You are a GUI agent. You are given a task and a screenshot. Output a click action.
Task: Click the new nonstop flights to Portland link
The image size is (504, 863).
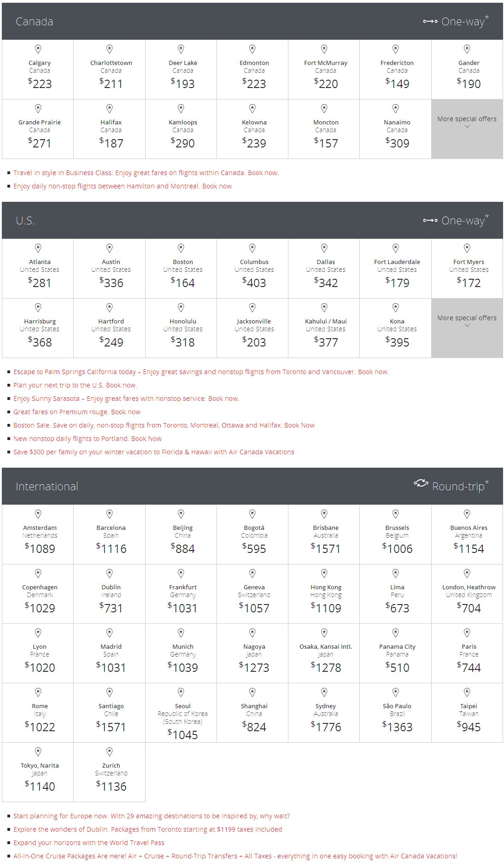click(88, 439)
